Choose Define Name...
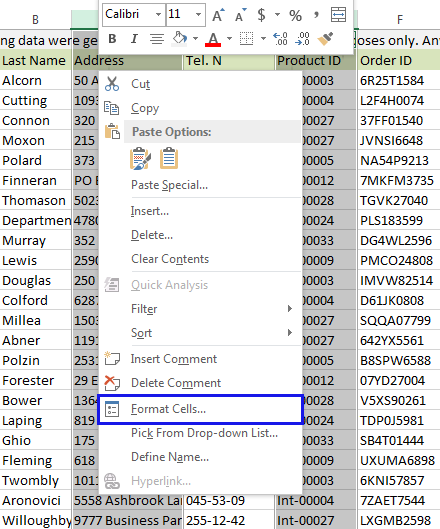 pos(199,457)
